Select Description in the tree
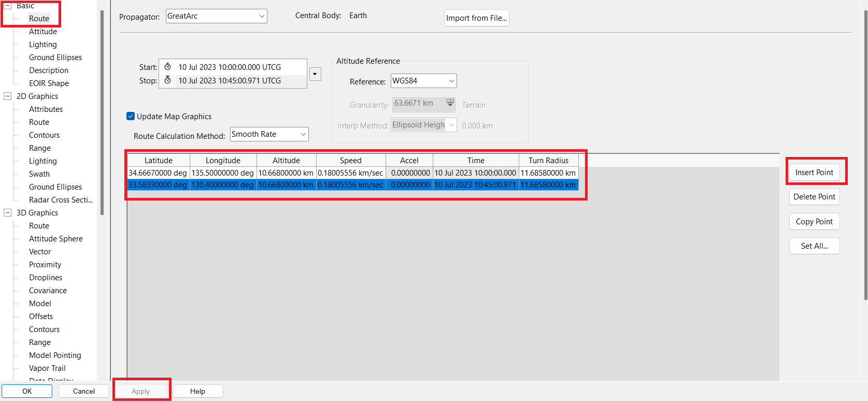The width and height of the screenshot is (868, 402). pos(49,70)
